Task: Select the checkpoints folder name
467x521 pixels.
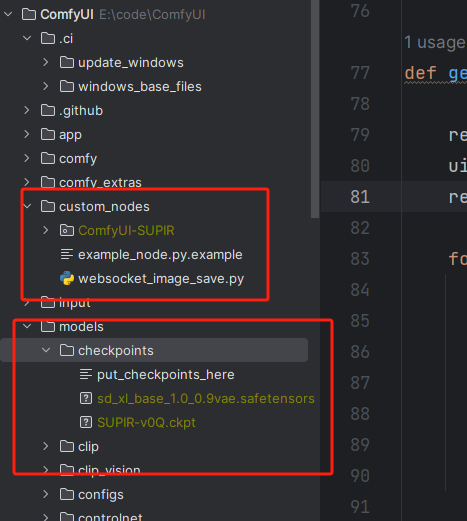Action: 116,351
